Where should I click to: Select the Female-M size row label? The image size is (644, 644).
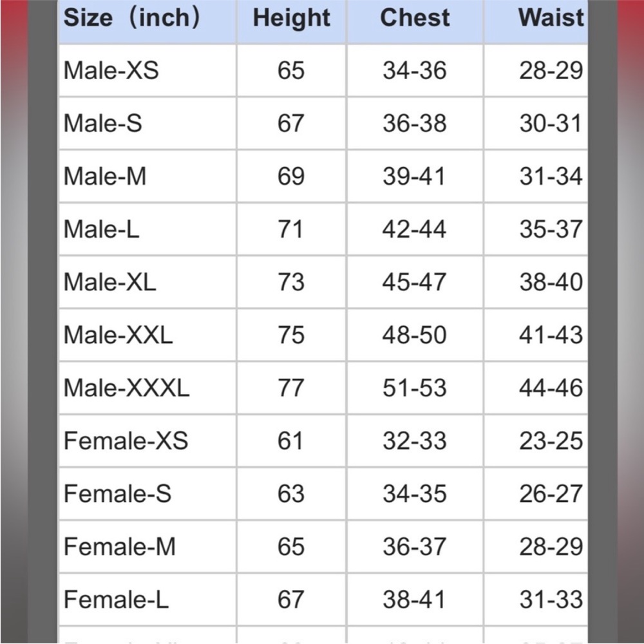(120, 547)
